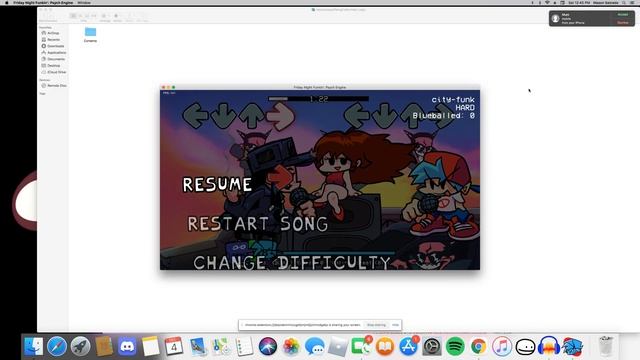Open Recents in Finder sidebar

pos(53,40)
